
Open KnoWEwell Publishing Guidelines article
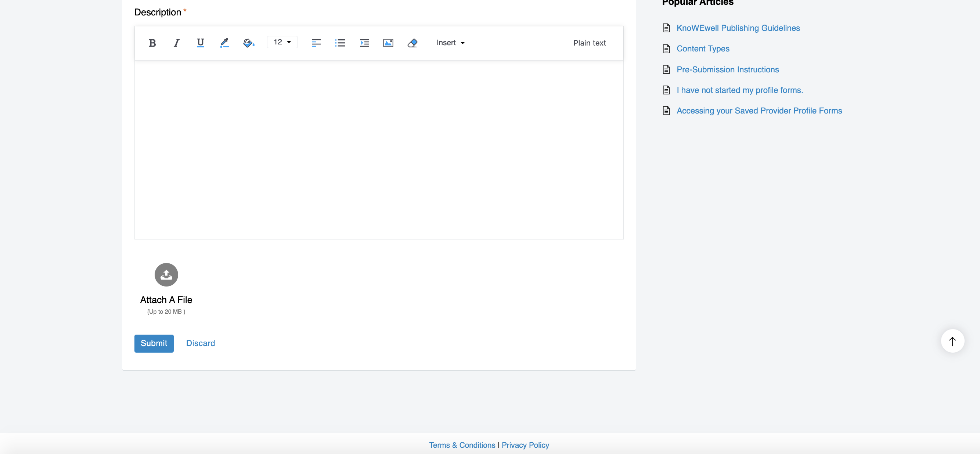(738, 28)
